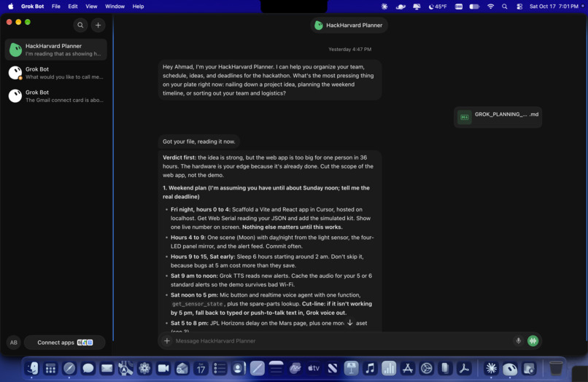588x382 pixels.
Task: Open Reminders from the Dock
Action: pos(220,368)
